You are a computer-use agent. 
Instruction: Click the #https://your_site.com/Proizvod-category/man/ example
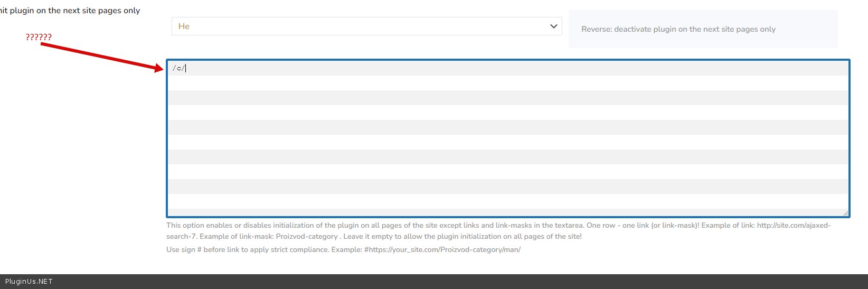point(442,249)
